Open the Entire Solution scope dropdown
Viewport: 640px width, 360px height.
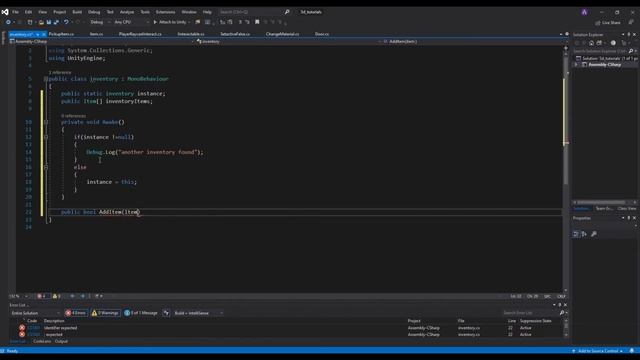[x=35, y=313]
